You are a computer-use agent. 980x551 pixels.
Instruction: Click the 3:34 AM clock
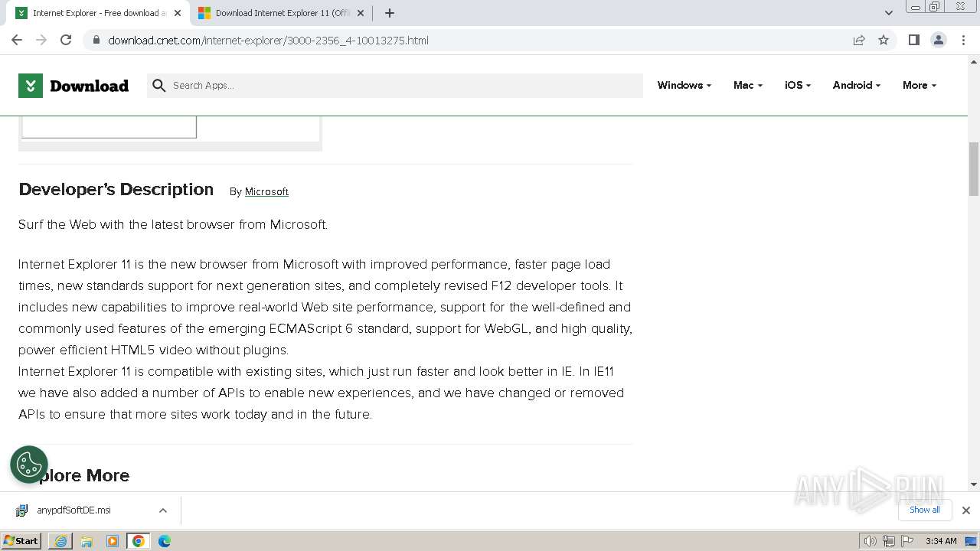click(941, 541)
